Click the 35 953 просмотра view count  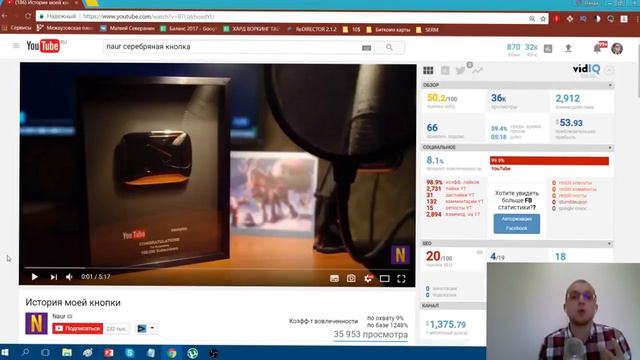(371, 334)
